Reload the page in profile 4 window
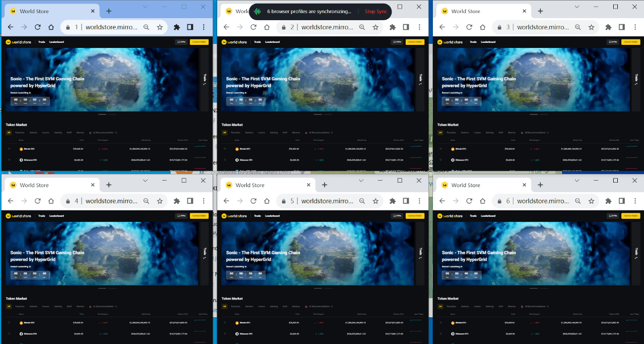The image size is (644, 344). coord(37,201)
